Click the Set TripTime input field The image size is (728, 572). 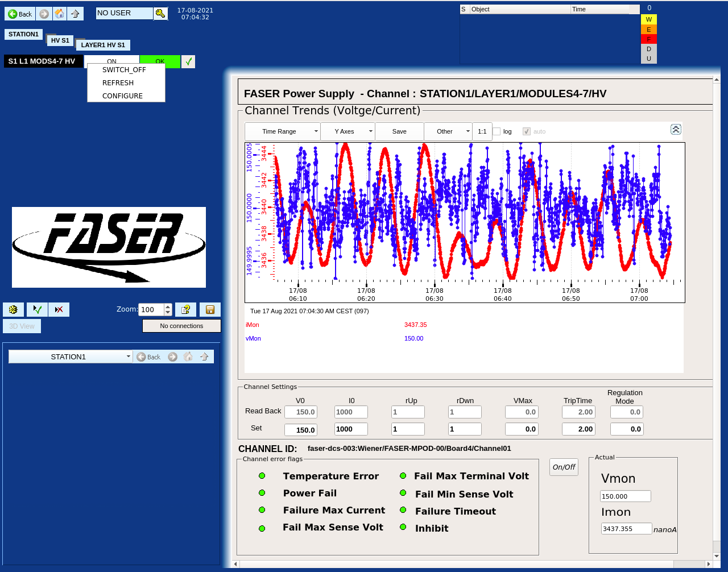click(578, 429)
